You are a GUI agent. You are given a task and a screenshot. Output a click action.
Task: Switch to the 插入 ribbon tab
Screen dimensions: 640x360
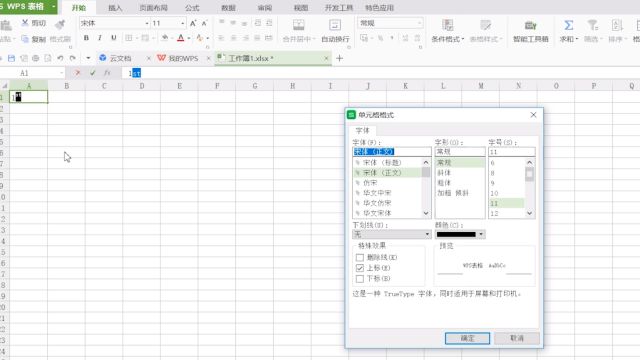[x=115, y=8]
